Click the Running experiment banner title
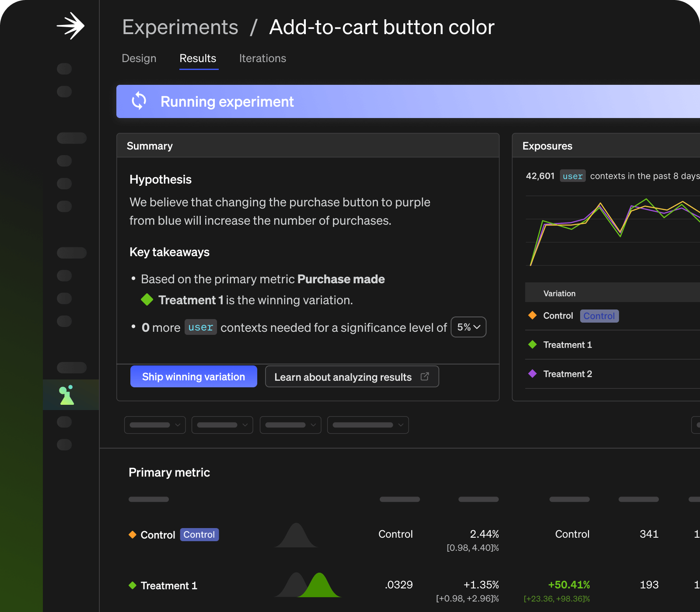The width and height of the screenshot is (700, 612). [227, 101]
